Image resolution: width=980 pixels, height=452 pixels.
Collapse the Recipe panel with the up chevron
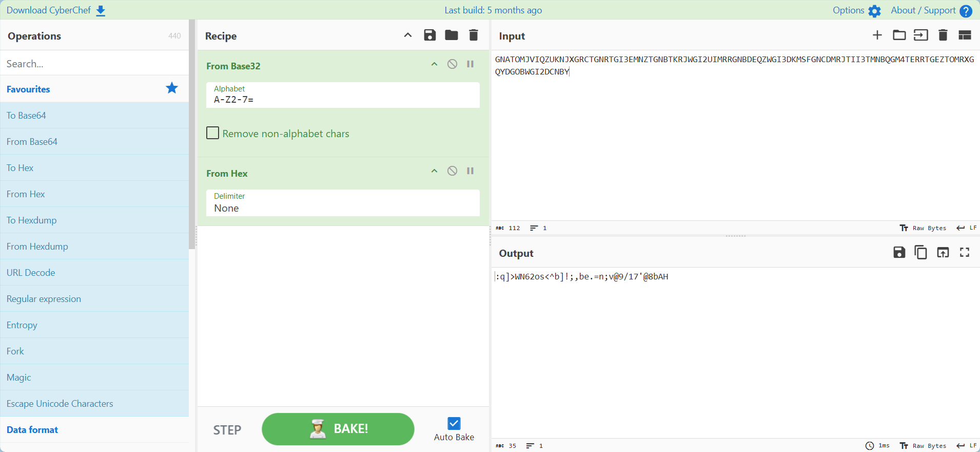pos(408,35)
